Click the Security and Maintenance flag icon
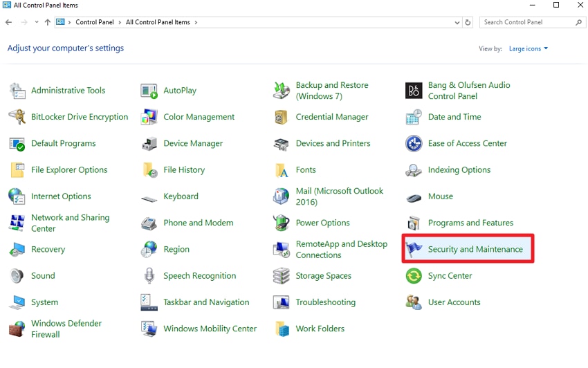The height and width of the screenshot is (368, 588). coord(414,250)
